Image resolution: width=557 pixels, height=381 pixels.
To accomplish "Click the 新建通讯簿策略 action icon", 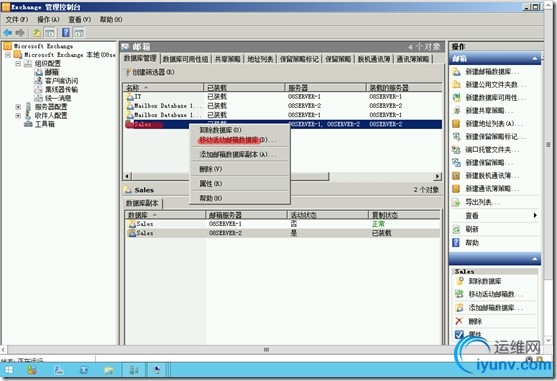I will click(456, 189).
